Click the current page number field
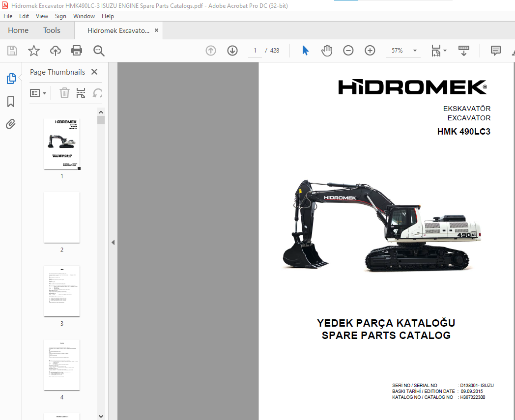 pos(255,51)
